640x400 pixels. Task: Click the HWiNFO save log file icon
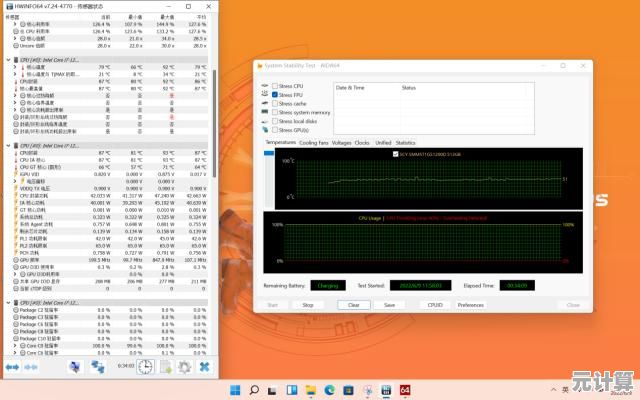[x=166, y=367]
